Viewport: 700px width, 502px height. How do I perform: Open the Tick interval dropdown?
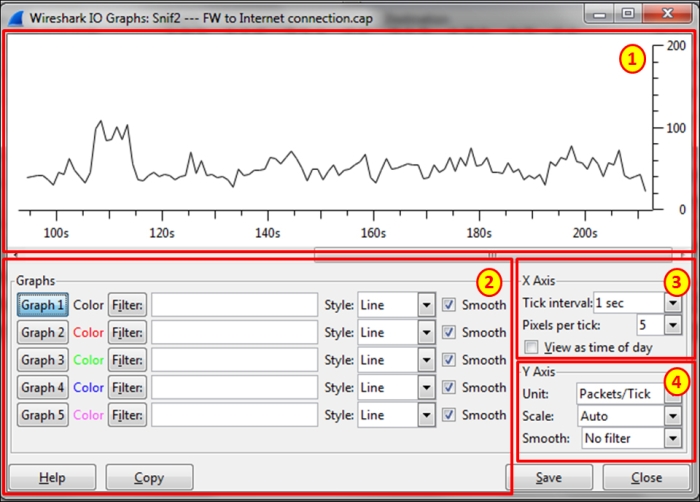[672, 303]
